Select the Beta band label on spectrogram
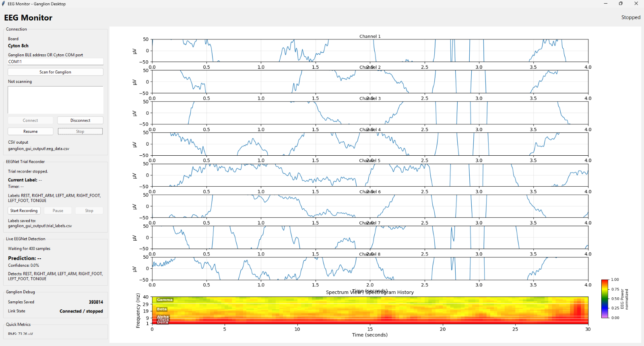 (x=162, y=309)
